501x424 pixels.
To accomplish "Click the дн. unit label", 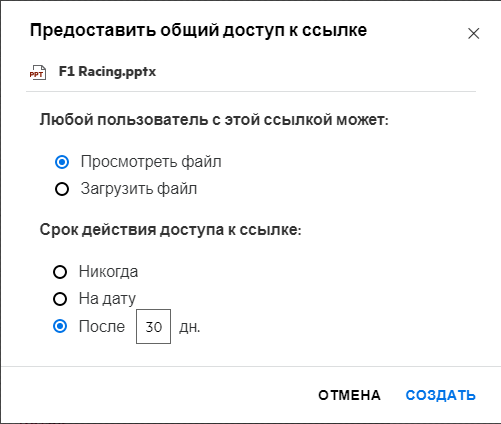I will tap(190, 327).
